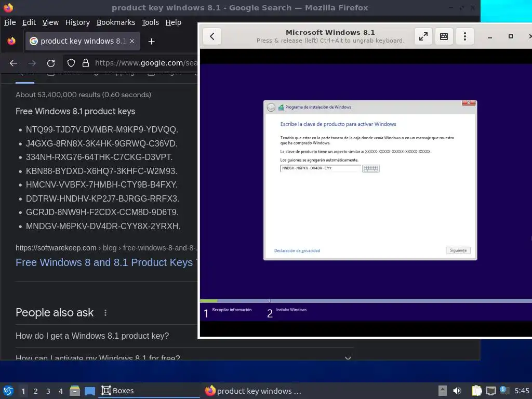Viewport: 532px width, 399px height.
Task: Open Declaración de privacidad link
Action: click(297, 251)
